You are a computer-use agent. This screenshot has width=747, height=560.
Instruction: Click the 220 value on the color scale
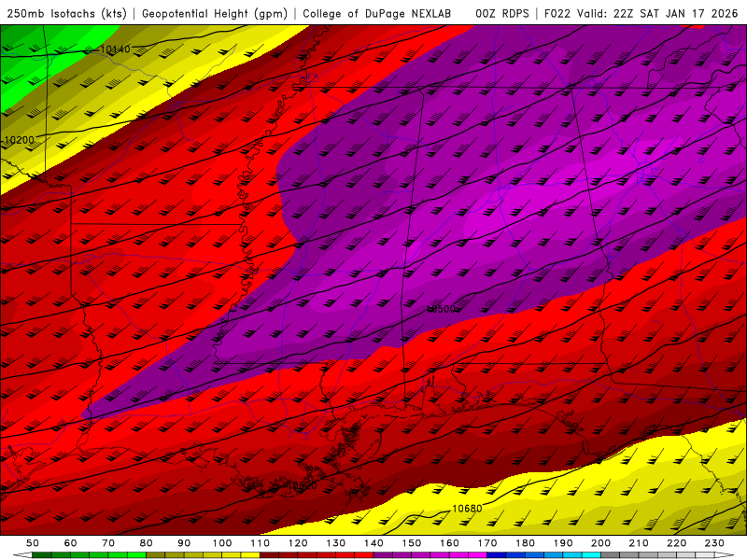coord(676,543)
